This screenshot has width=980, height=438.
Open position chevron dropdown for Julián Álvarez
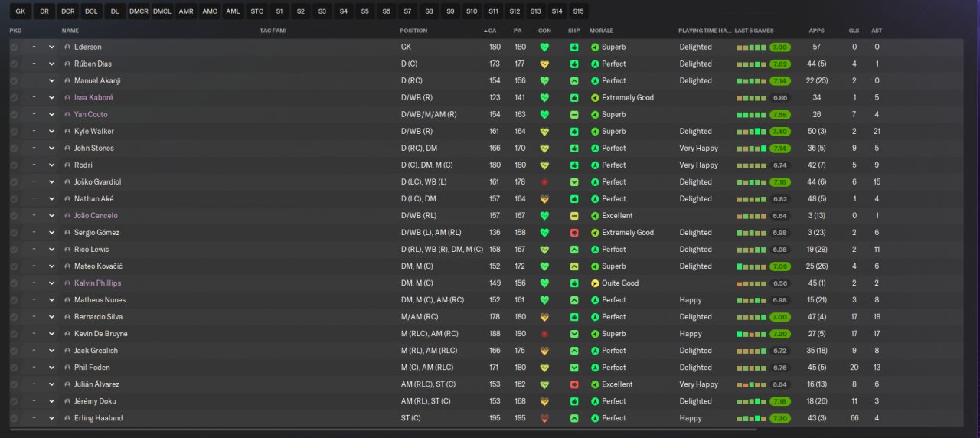[51, 384]
